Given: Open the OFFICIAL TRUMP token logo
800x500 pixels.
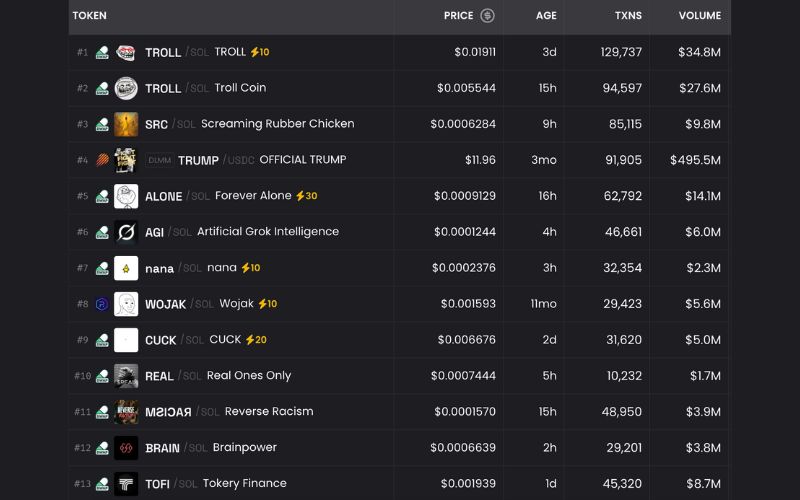Looking at the screenshot, I should coord(126,160).
